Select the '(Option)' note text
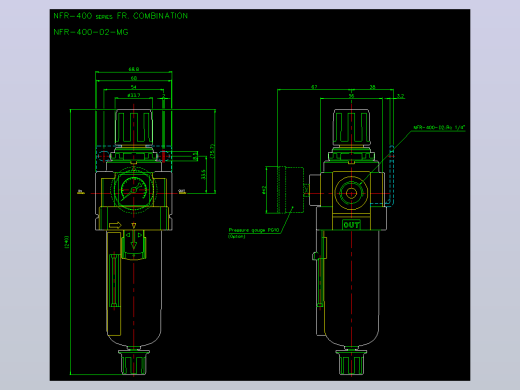The height and width of the screenshot is (390, 520). [237, 236]
